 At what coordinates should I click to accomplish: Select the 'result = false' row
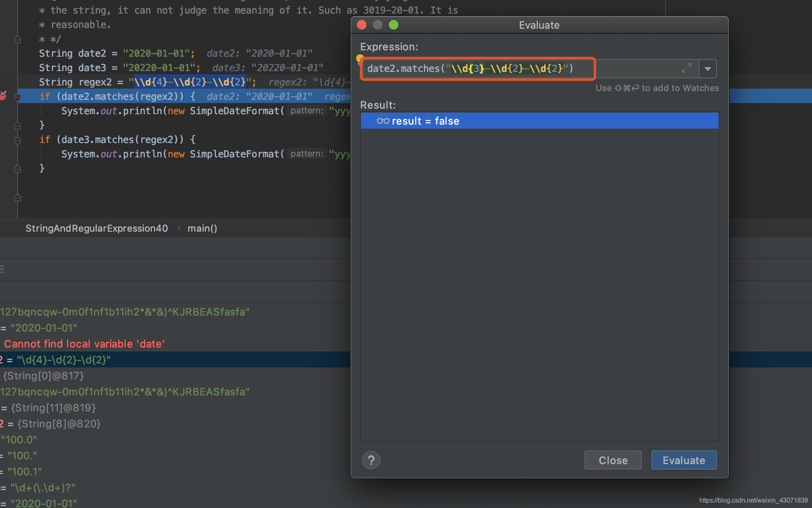[x=539, y=121]
